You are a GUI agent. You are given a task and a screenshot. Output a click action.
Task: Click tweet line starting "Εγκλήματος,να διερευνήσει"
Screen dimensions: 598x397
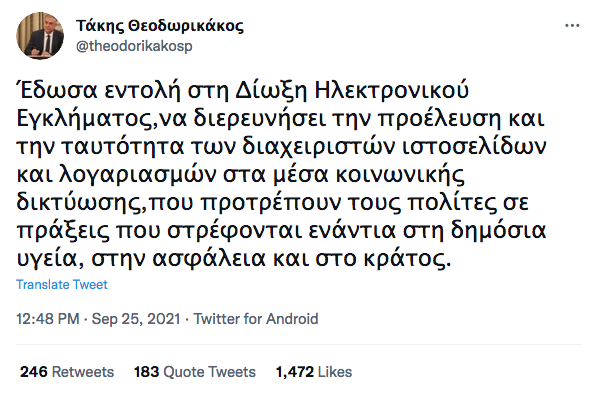(280, 119)
